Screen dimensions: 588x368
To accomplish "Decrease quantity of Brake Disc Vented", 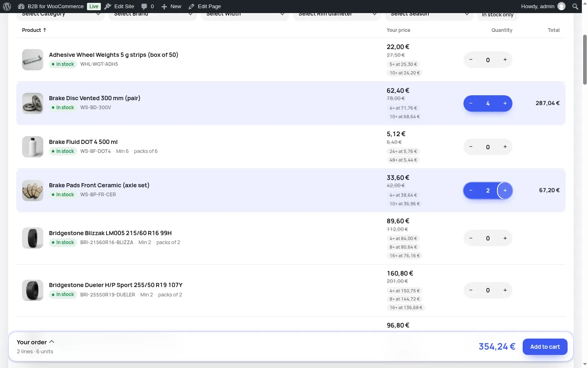I will [x=471, y=103].
